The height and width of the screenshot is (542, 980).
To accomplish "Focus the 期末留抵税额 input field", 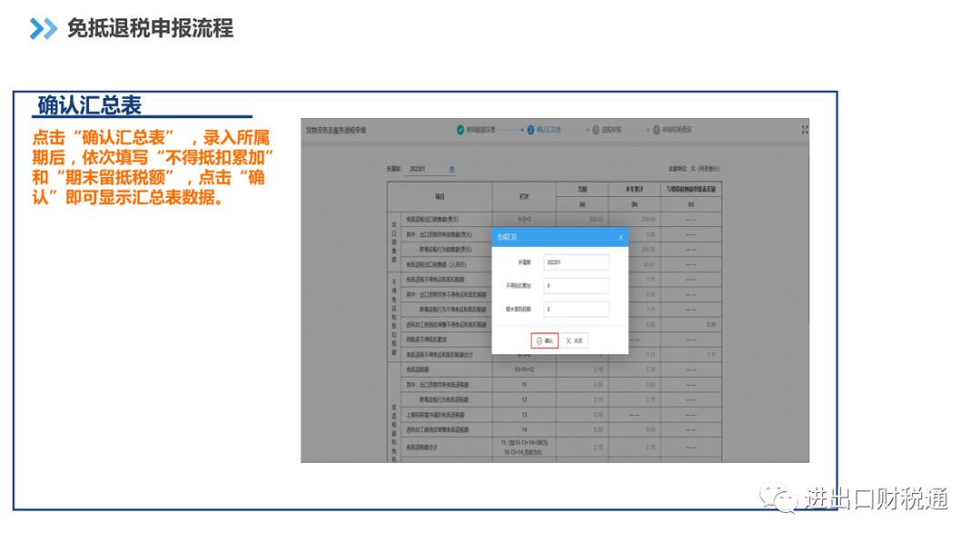I will (575, 310).
